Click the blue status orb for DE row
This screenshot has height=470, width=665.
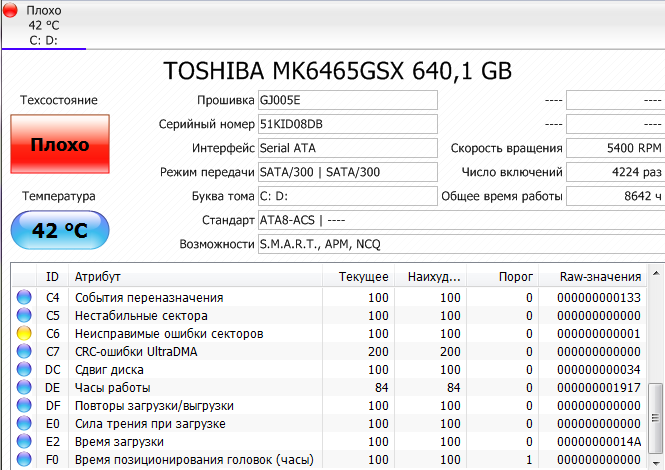tap(24, 387)
